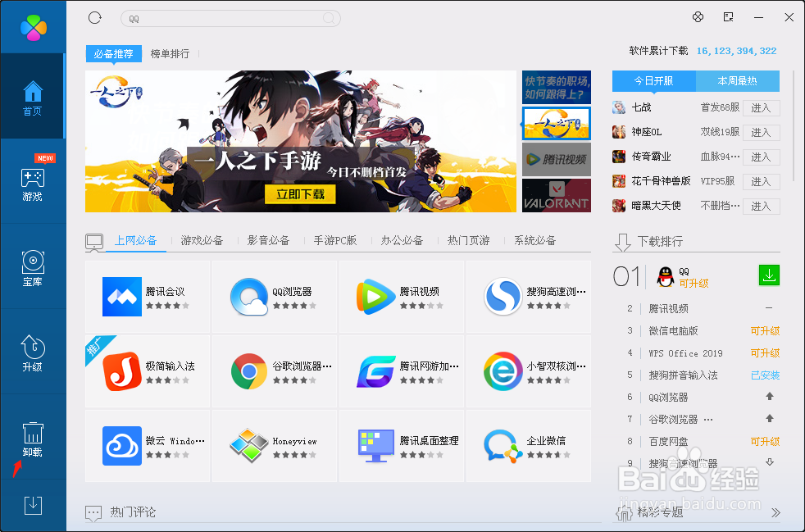
Task: Select the 上网必备 category tab
Action: tap(135, 240)
